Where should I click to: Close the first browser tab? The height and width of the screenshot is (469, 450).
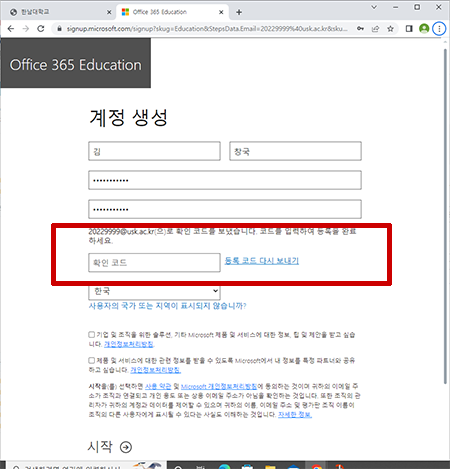pos(109,12)
